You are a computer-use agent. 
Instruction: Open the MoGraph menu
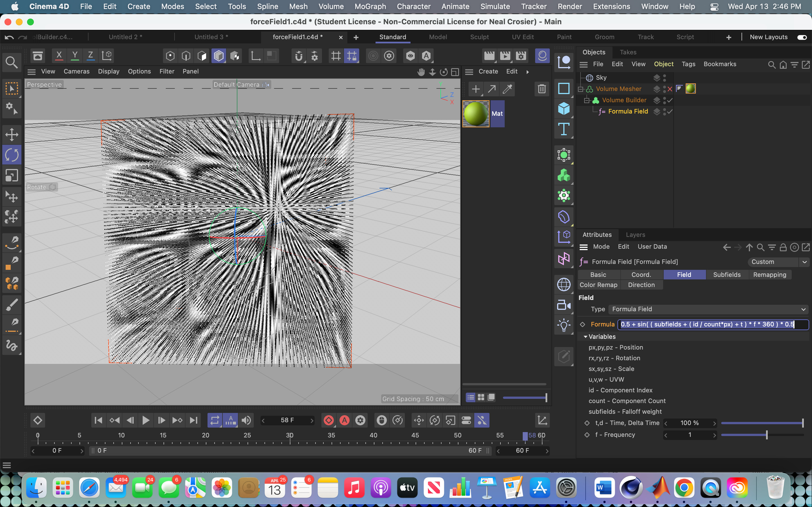click(x=370, y=6)
